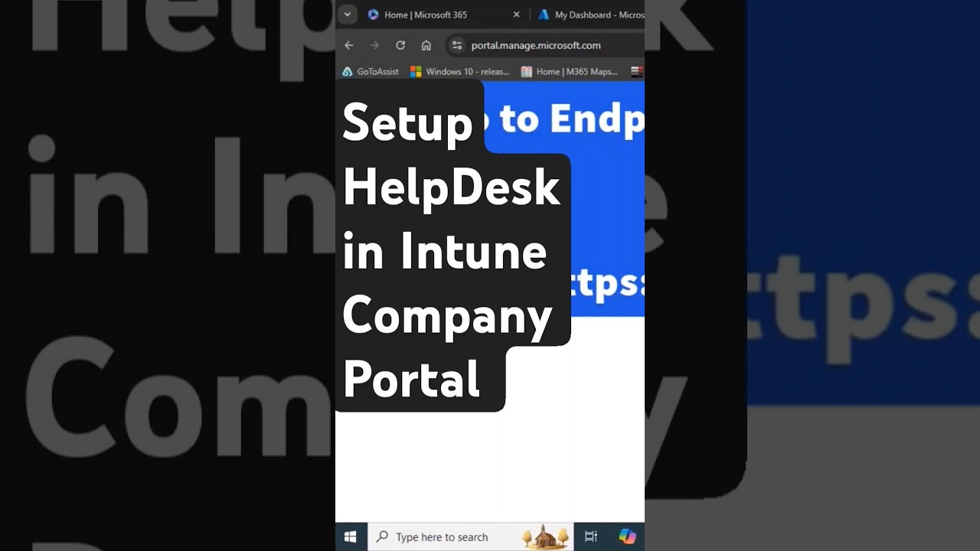Open GoToAssist bookmark

pyautogui.click(x=371, y=71)
